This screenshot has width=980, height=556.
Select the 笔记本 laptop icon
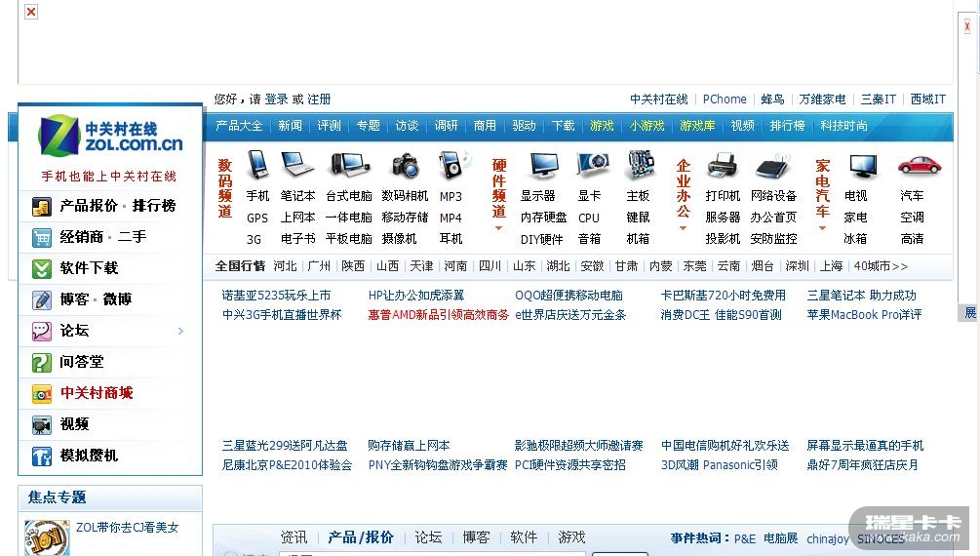coord(297,165)
